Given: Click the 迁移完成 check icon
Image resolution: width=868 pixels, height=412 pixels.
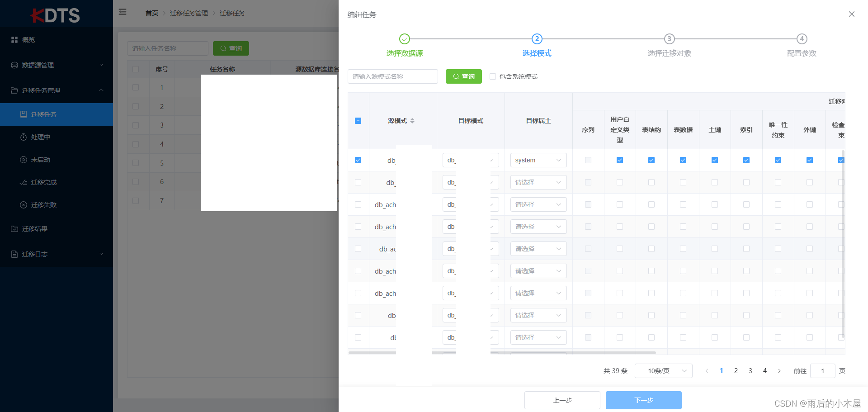Looking at the screenshot, I should point(24,182).
